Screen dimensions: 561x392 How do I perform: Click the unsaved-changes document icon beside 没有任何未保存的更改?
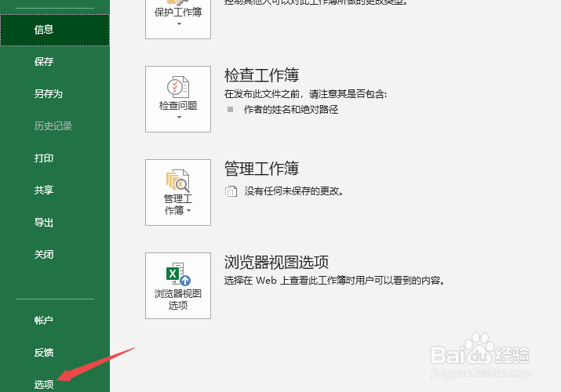click(x=231, y=191)
